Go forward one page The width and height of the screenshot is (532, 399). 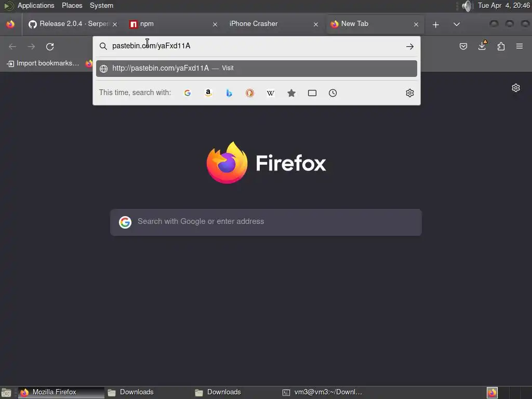(x=31, y=46)
